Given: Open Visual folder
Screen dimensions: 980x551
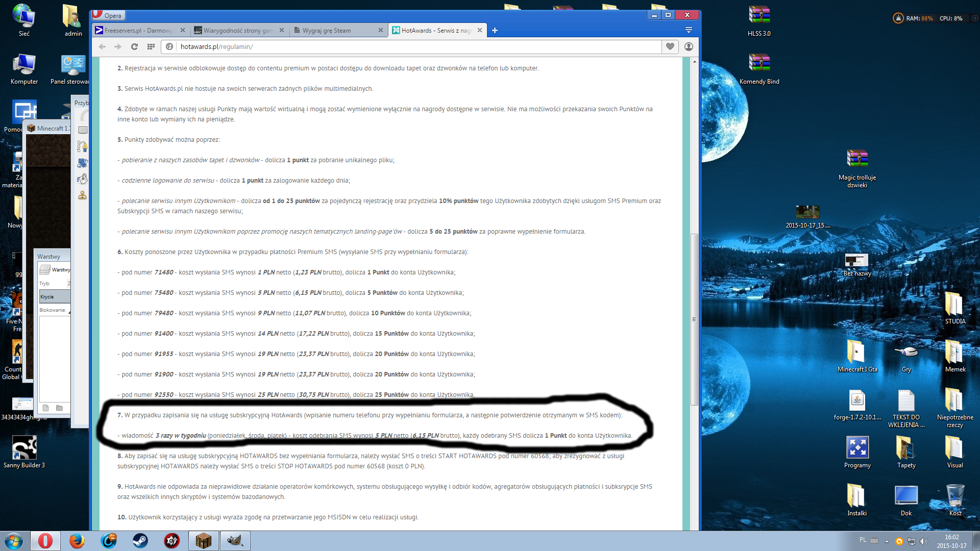Looking at the screenshot, I should 955,452.
